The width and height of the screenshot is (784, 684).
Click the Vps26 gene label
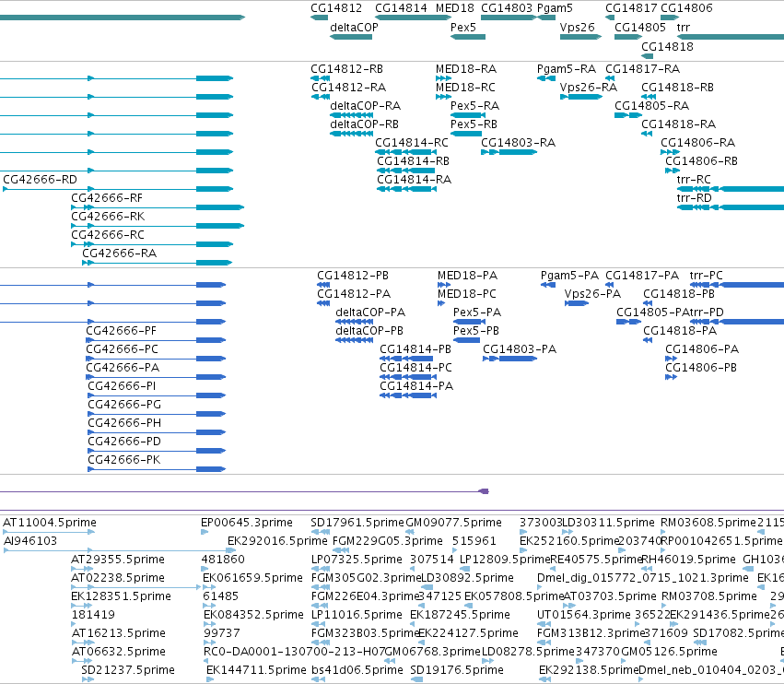click(x=577, y=28)
